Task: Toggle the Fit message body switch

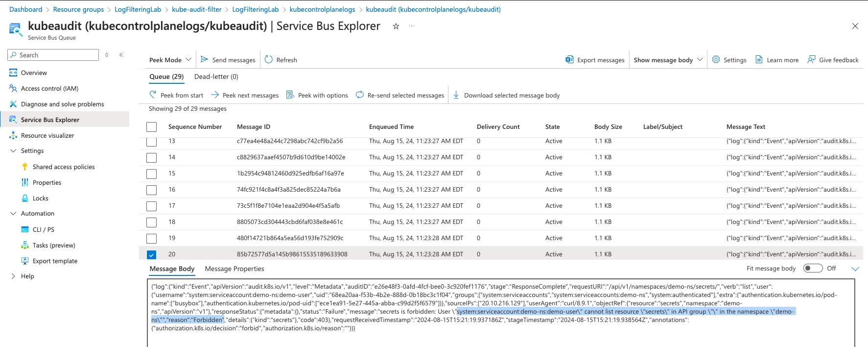Action: (813, 268)
